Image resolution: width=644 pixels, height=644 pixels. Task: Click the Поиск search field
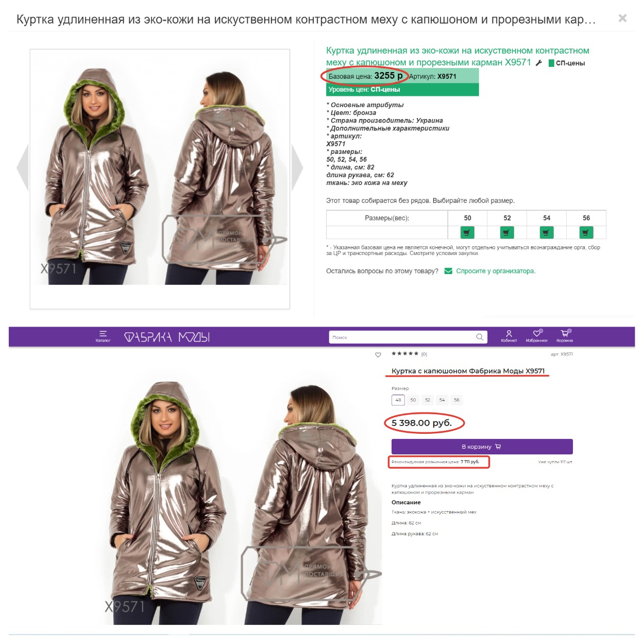point(402,337)
